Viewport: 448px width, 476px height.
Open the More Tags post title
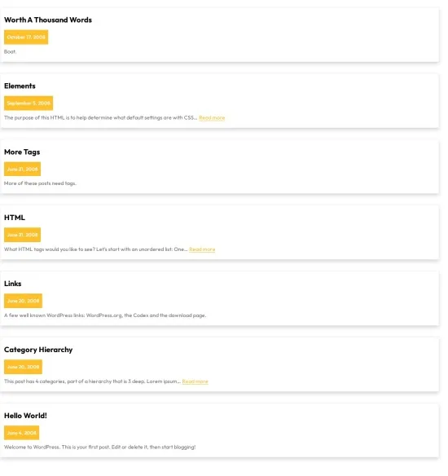pyautogui.click(x=22, y=152)
